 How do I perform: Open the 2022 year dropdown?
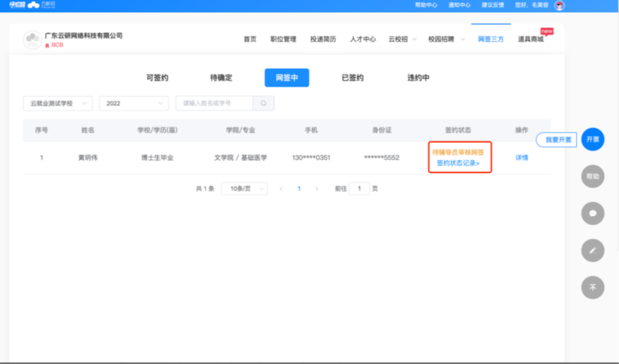134,103
